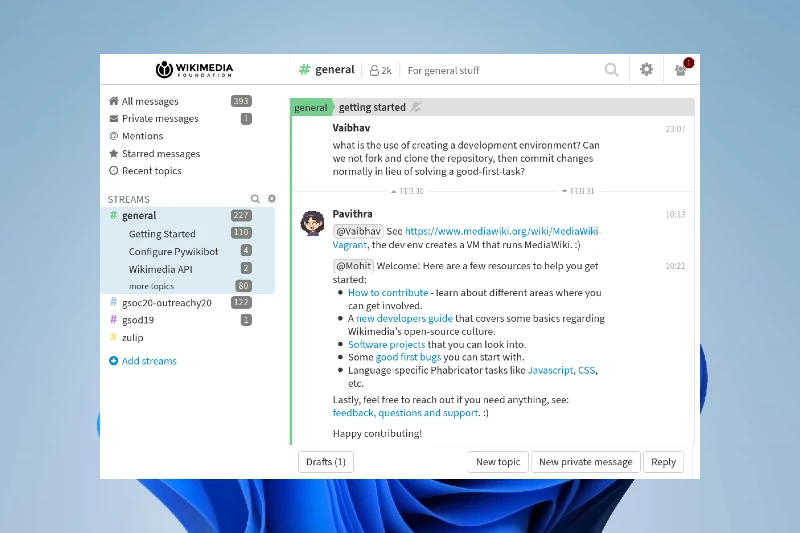Click the @Mohit mention pill
Viewport: 800px width, 533px height.
click(x=354, y=266)
